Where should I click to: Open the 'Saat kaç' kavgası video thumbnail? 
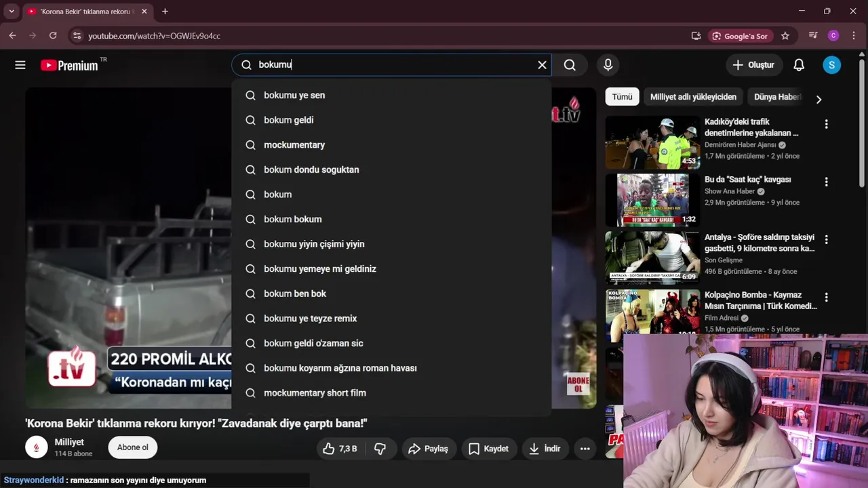[x=652, y=200]
